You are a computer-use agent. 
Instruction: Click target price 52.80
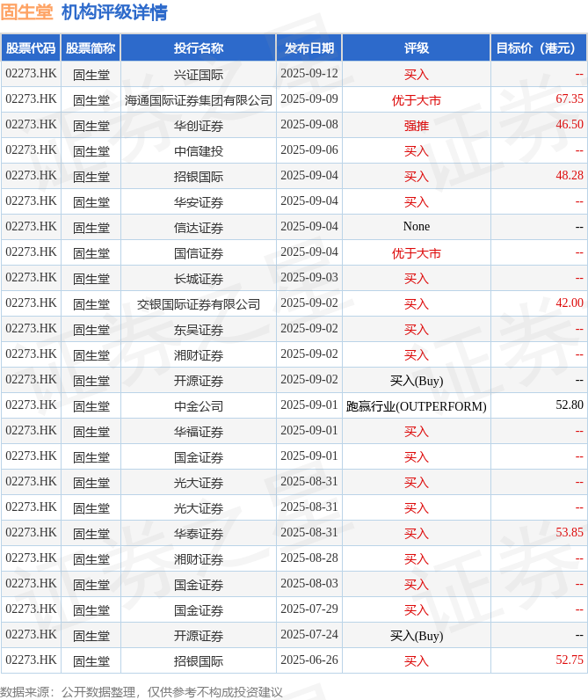point(570,405)
